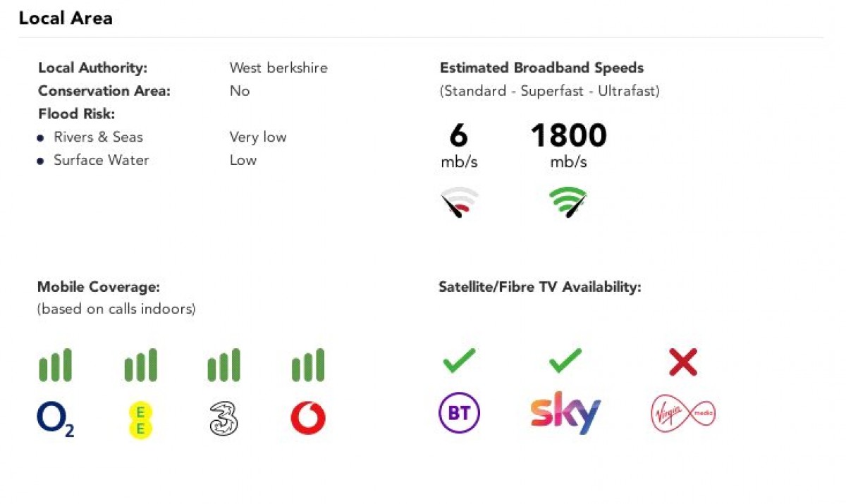Click the Sky TV logo

tap(565, 413)
